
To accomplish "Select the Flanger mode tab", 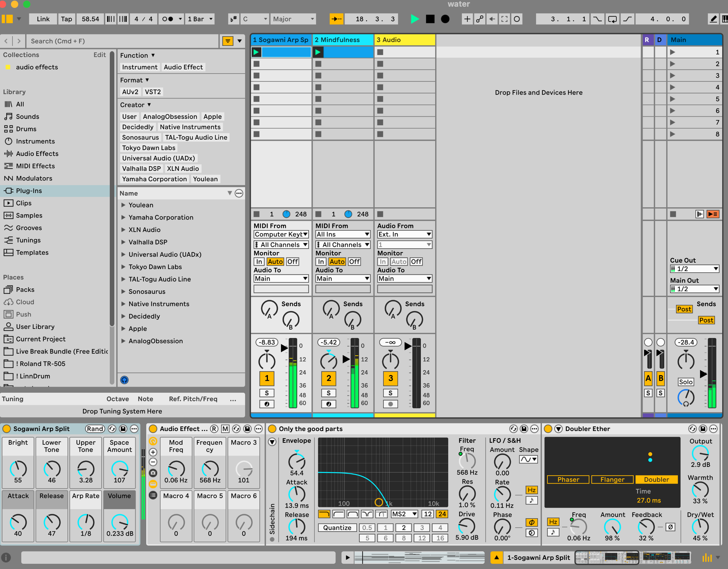I will click(612, 479).
